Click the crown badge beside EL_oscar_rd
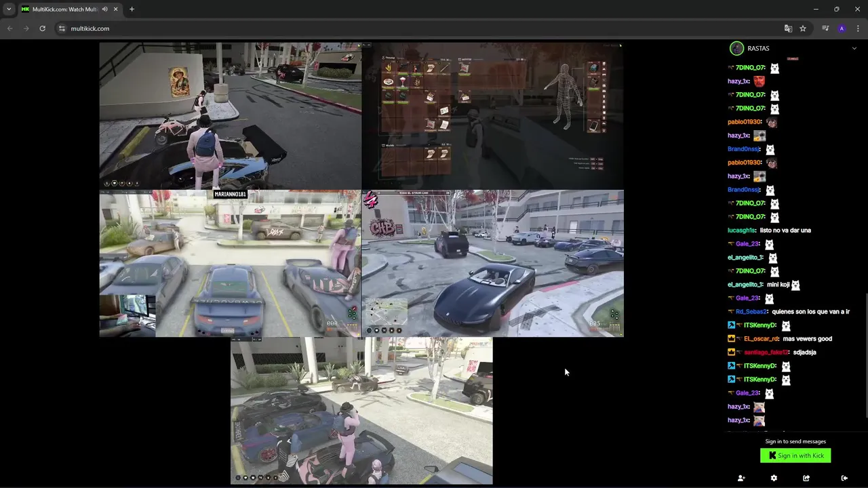The width and height of the screenshot is (868, 488). (731, 339)
